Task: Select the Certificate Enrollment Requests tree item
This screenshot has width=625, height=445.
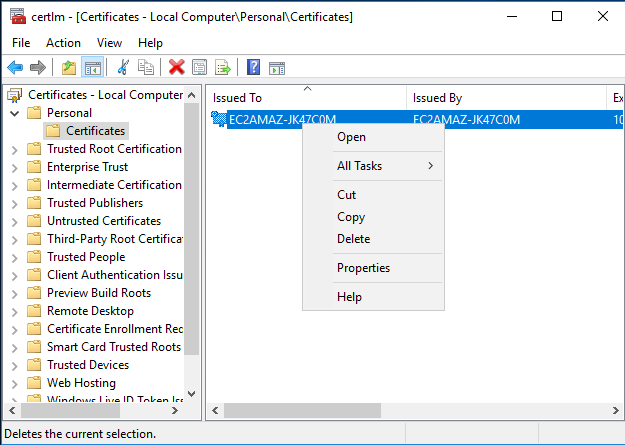Action: point(115,329)
